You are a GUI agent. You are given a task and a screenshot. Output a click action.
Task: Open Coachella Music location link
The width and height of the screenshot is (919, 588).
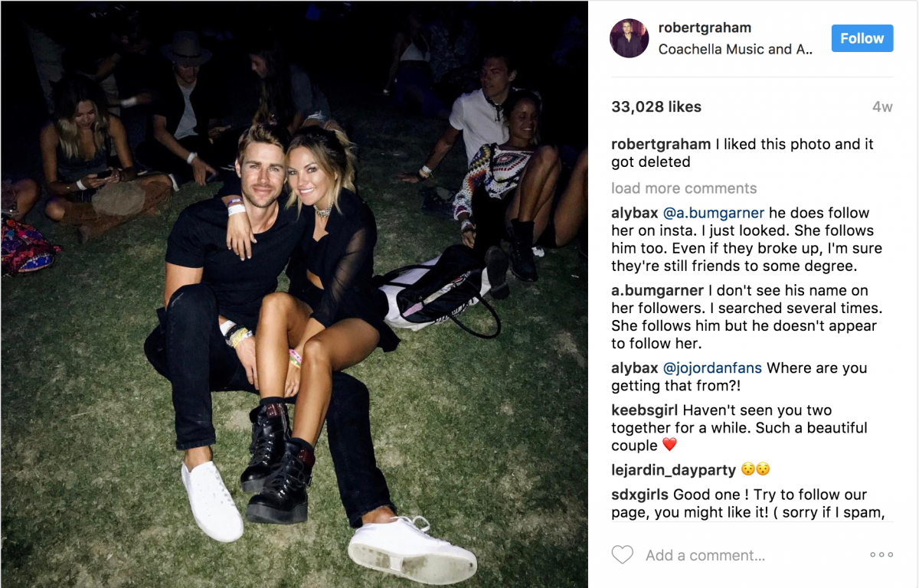pos(735,49)
